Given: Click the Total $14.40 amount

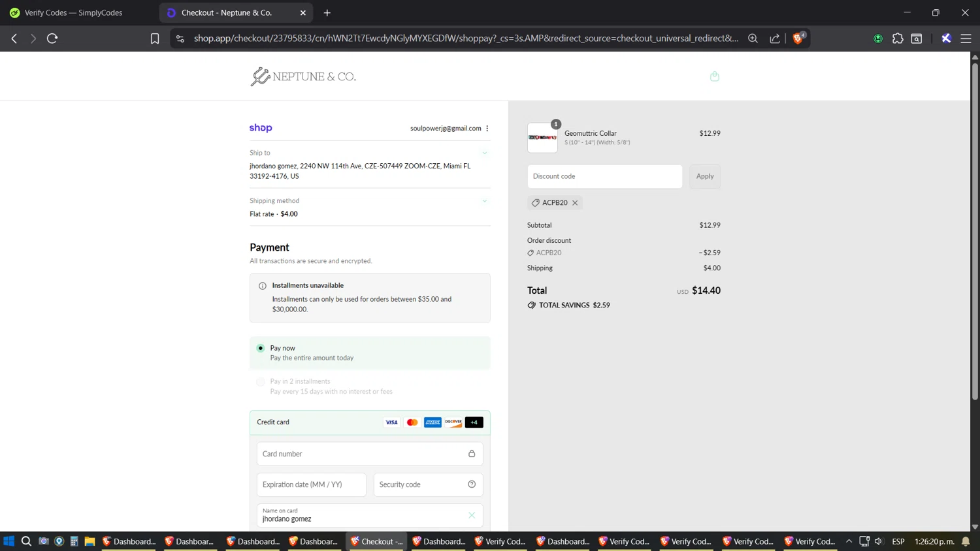Looking at the screenshot, I should (706, 291).
